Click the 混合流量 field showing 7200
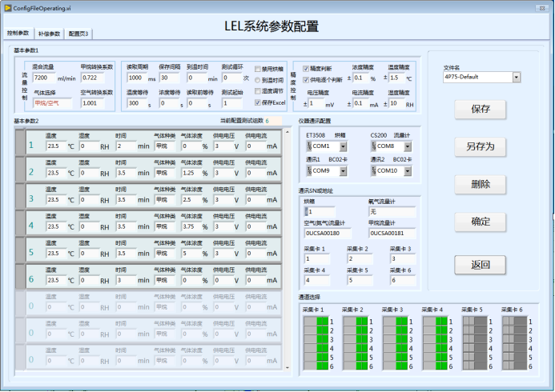Screen dimensions: 555x392 coord(44,78)
